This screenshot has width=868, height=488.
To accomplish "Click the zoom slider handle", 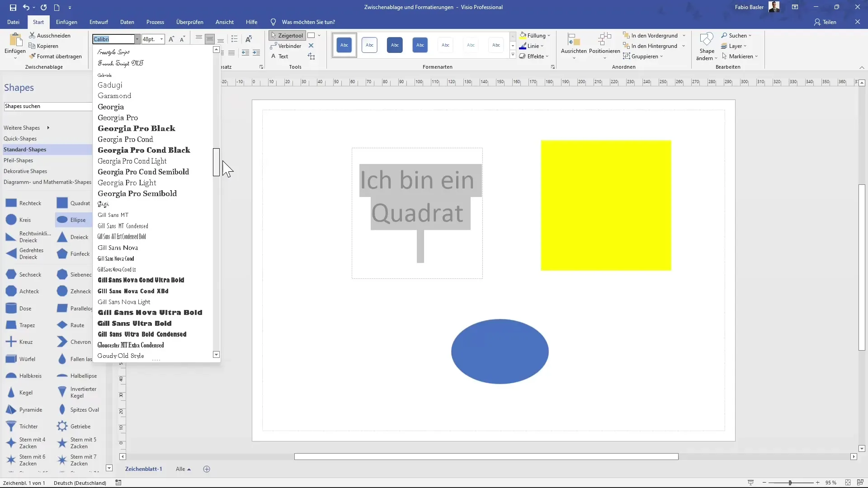I will pyautogui.click(x=790, y=483).
